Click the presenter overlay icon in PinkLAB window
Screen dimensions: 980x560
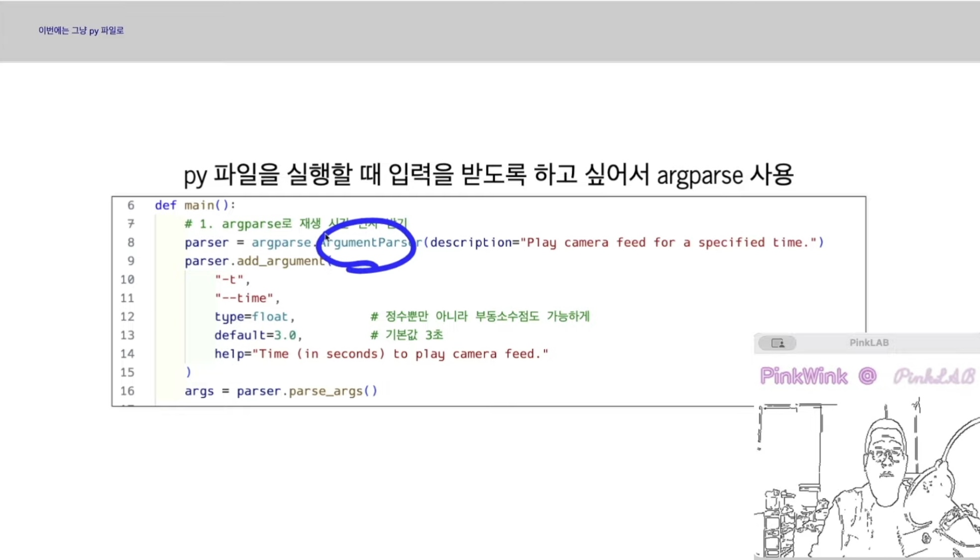[777, 343]
